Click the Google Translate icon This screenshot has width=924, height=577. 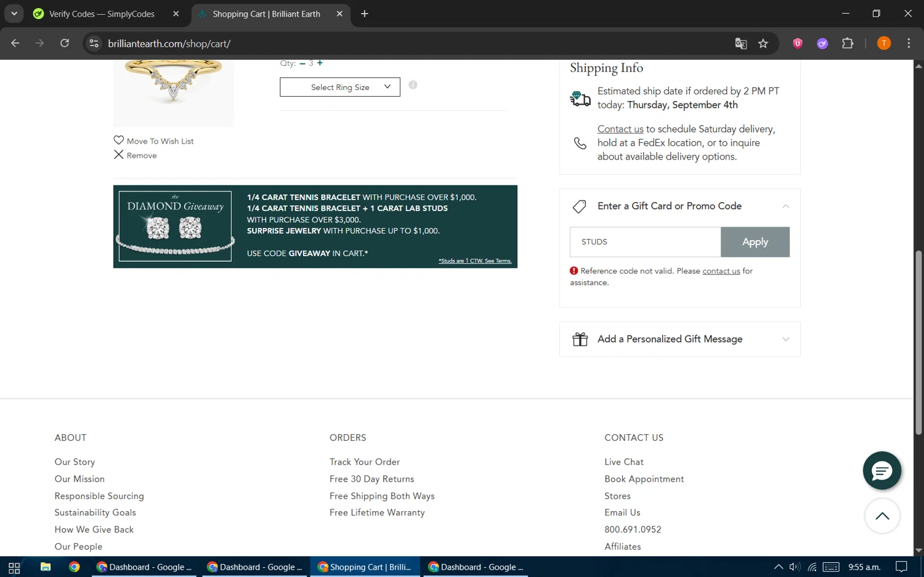tap(741, 43)
